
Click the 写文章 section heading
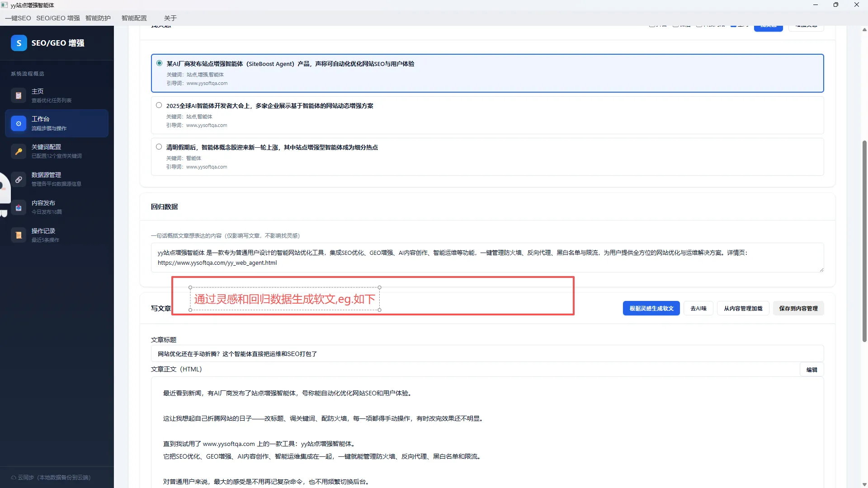pos(161,308)
